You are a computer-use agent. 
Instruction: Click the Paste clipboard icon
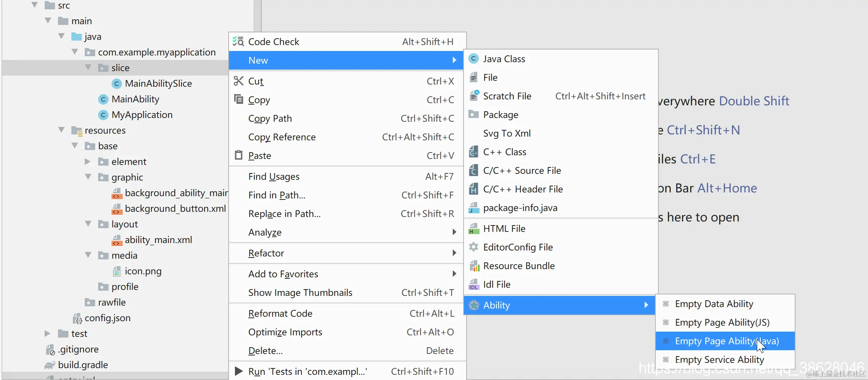(x=238, y=155)
